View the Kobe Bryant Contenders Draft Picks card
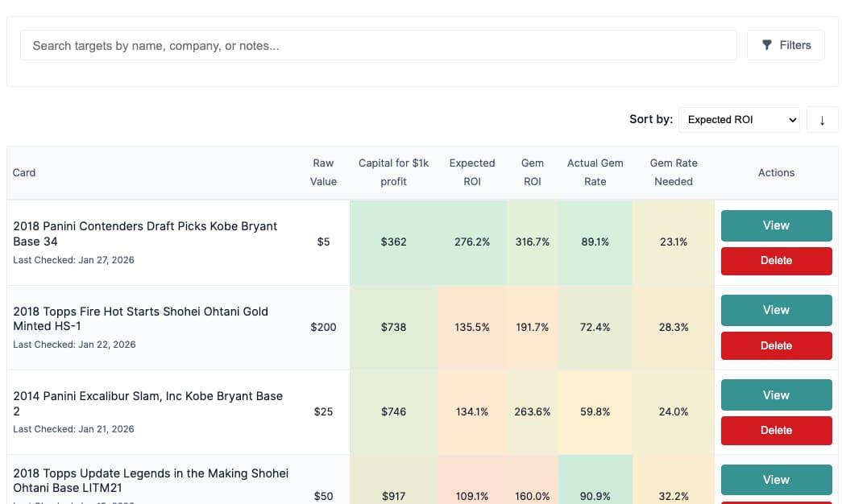 776,225
